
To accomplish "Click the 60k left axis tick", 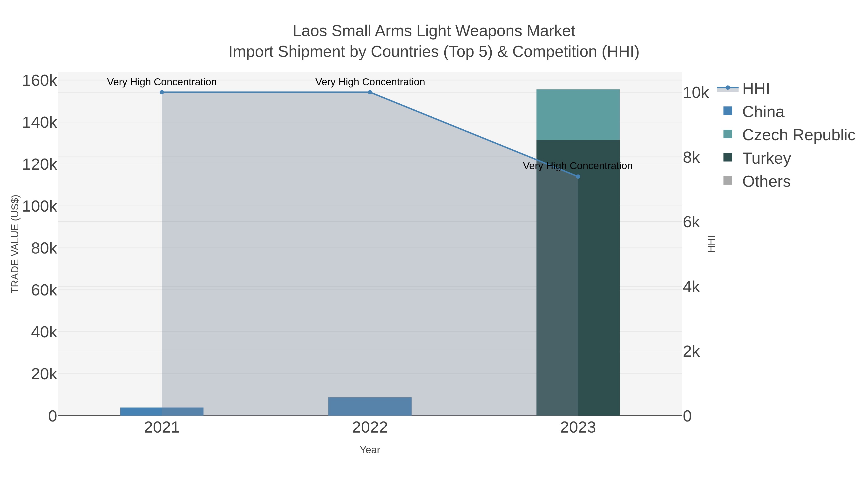I will coord(44,290).
